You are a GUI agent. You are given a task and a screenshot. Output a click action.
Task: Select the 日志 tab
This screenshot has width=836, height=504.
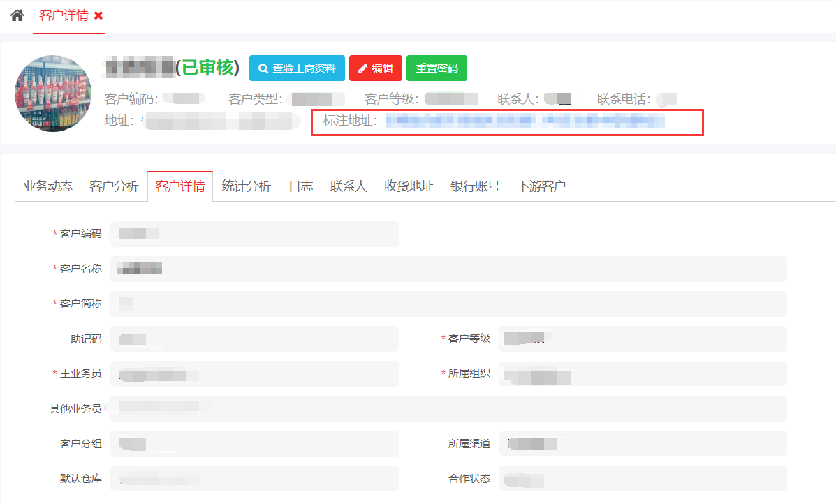click(300, 186)
